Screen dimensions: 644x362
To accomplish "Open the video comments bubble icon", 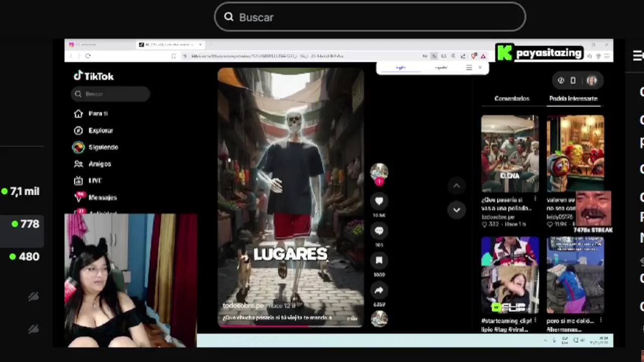I will 379,231.
